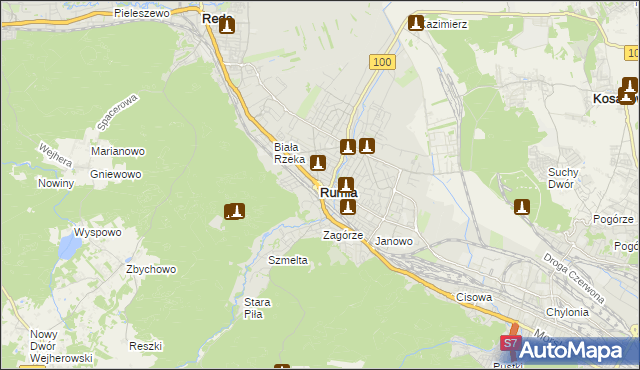
Task: Click the Chylonia district label
Action: click(567, 312)
